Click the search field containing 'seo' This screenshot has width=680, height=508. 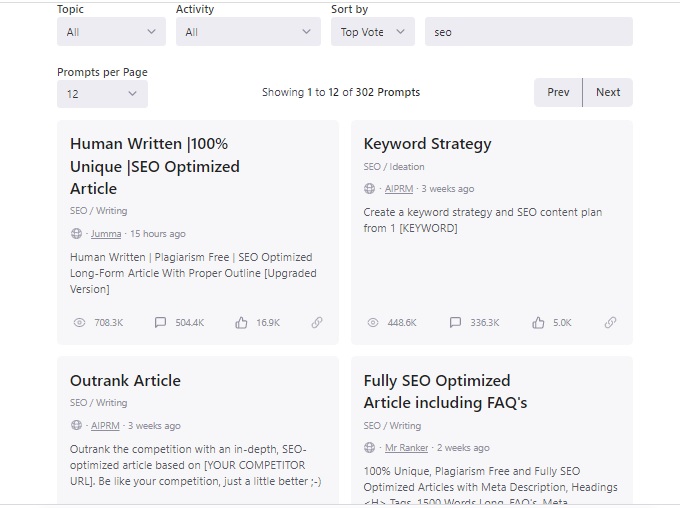[x=528, y=32]
